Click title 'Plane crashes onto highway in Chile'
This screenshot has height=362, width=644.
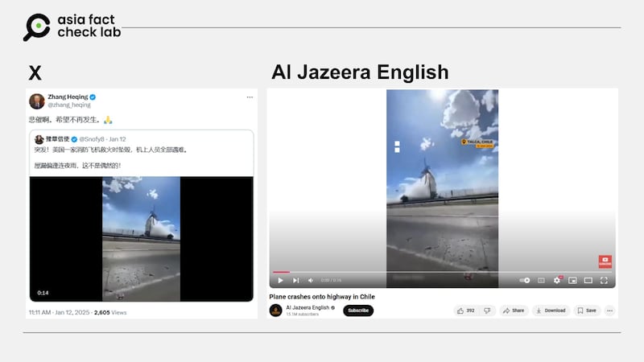tap(322, 297)
